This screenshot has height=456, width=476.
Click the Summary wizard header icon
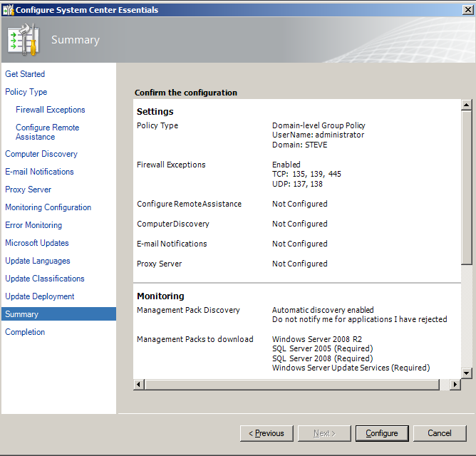point(23,40)
